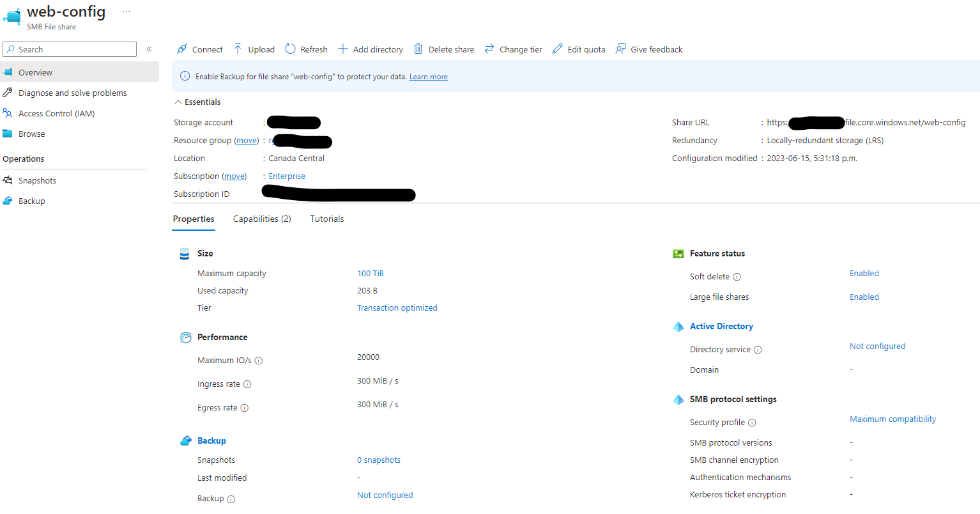
Task: Click the Backup cloud icon in the sidebar
Action: click(8, 201)
